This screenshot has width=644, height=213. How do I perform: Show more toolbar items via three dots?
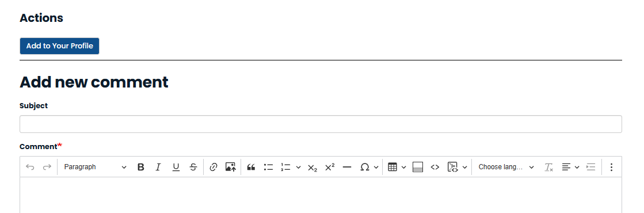611,167
